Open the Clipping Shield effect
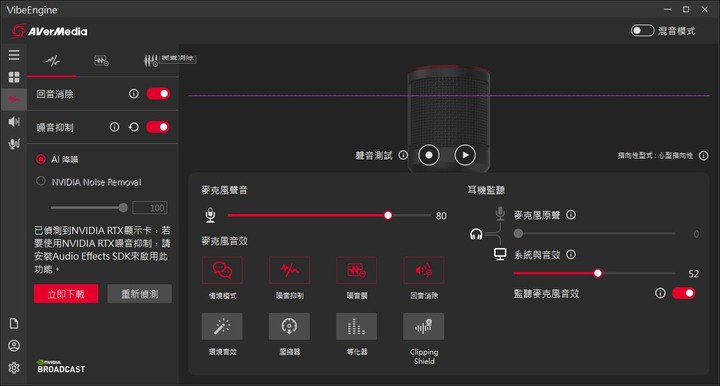 tap(424, 326)
